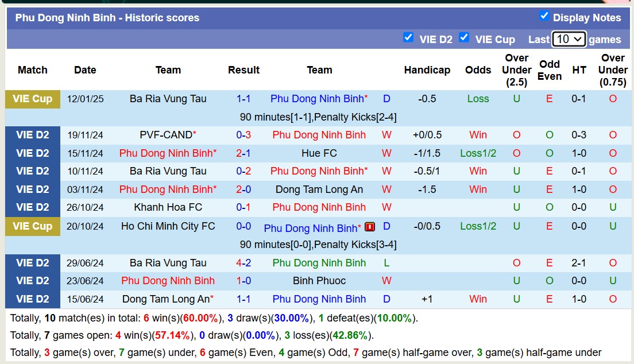Open the Last games count dropdown
This screenshot has width=634, height=364.
(x=569, y=39)
